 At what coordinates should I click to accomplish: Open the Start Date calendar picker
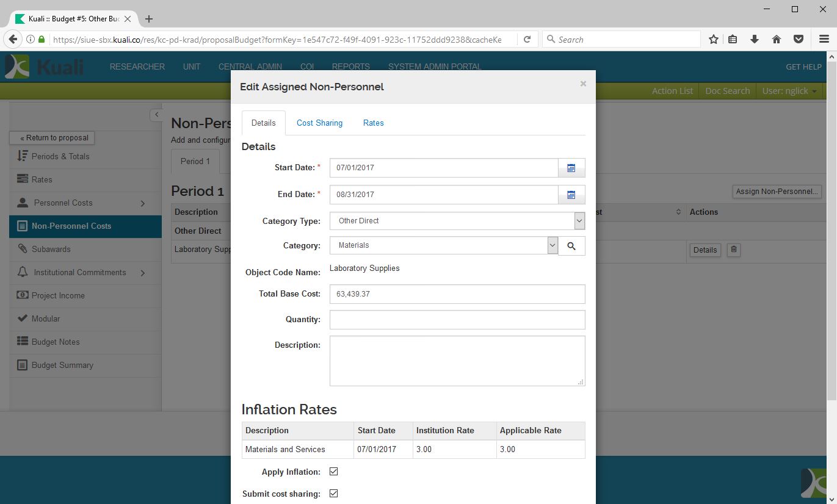tap(571, 168)
